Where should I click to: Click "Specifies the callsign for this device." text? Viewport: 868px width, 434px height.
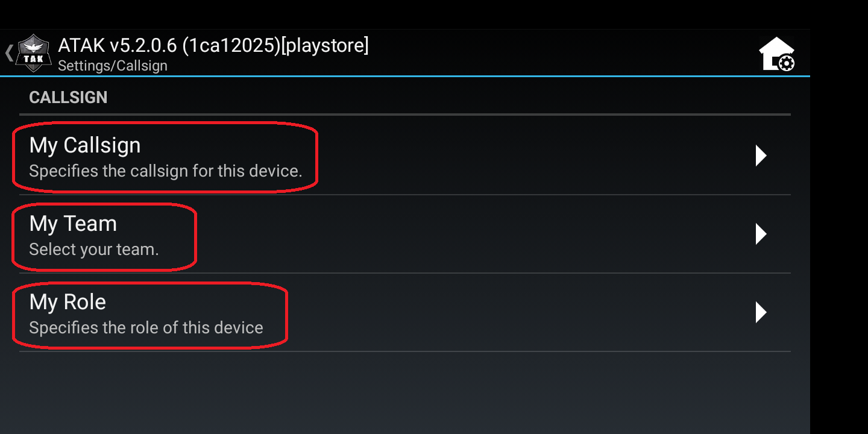point(166,171)
